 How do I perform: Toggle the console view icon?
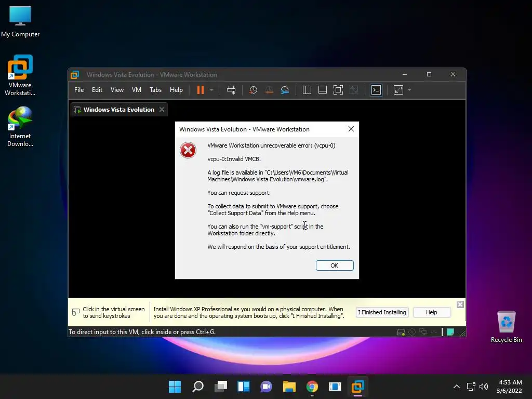click(x=376, y=90)
